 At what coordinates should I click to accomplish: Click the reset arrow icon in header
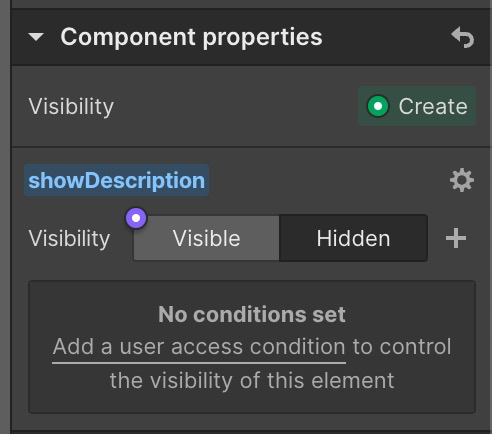coord(462,37)
